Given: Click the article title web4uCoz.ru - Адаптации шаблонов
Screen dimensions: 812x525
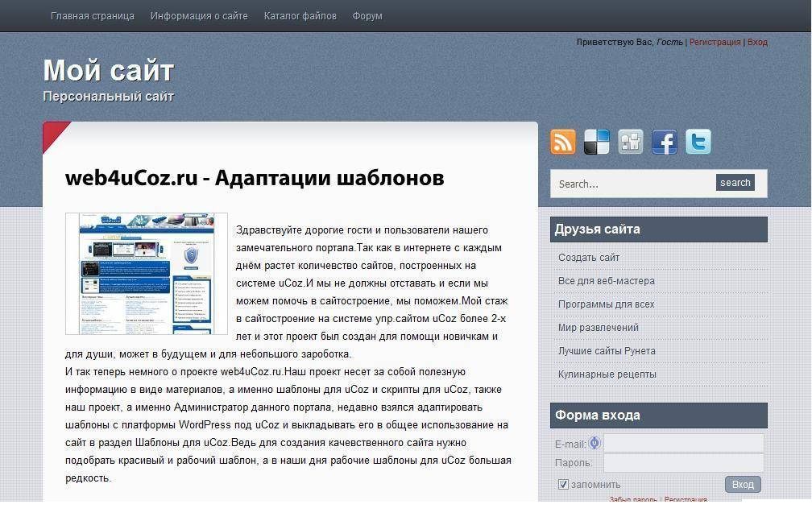Looking at the screenshot, I should point(255,178).
